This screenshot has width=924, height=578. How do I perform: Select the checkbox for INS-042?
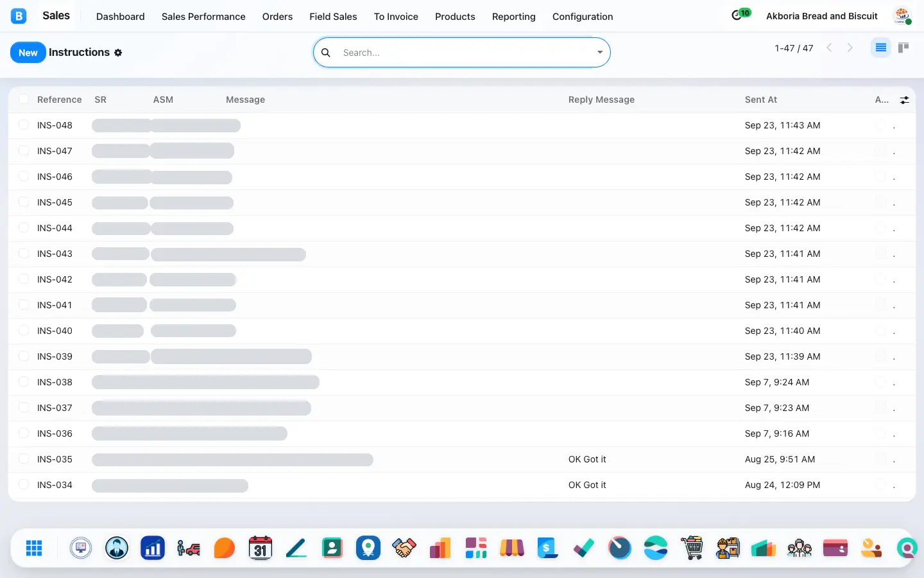click(x=24, y=279)
